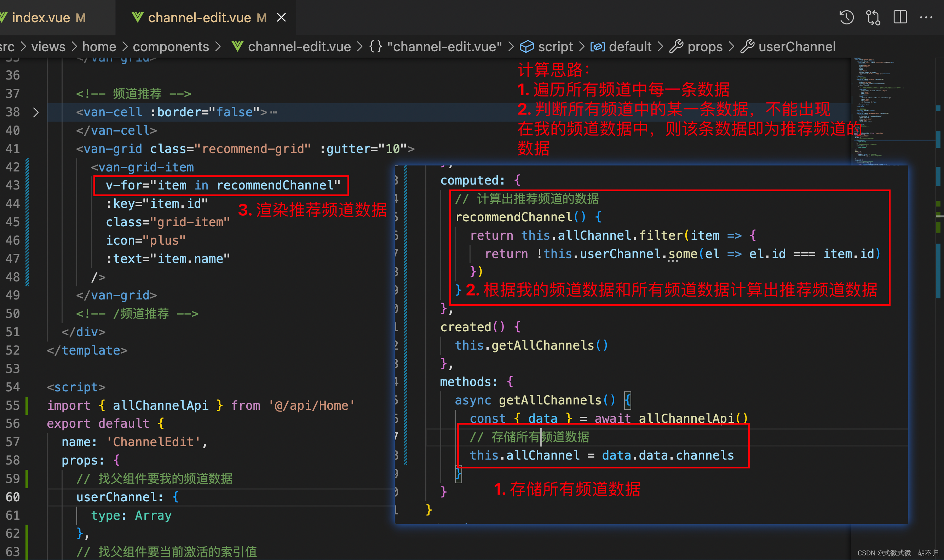Click the wrench icon beside props breadcrumb
Screen dimensions: 944x560
tap(676, 47)
